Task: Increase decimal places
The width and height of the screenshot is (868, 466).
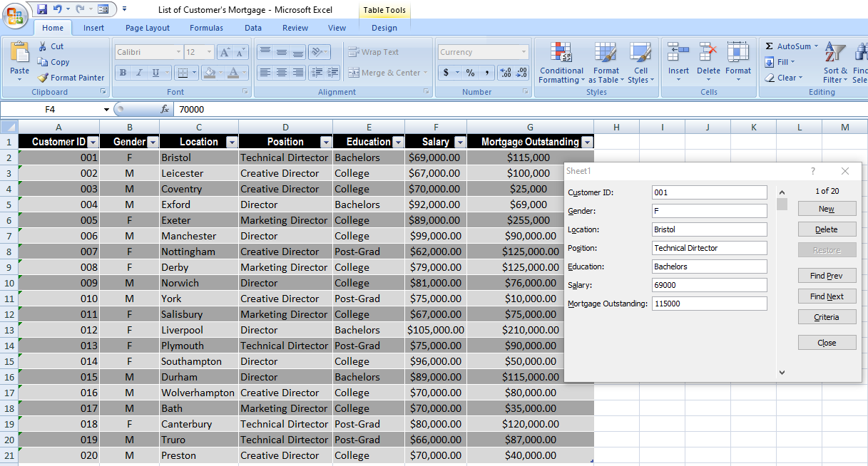Action: pos(506,73)
